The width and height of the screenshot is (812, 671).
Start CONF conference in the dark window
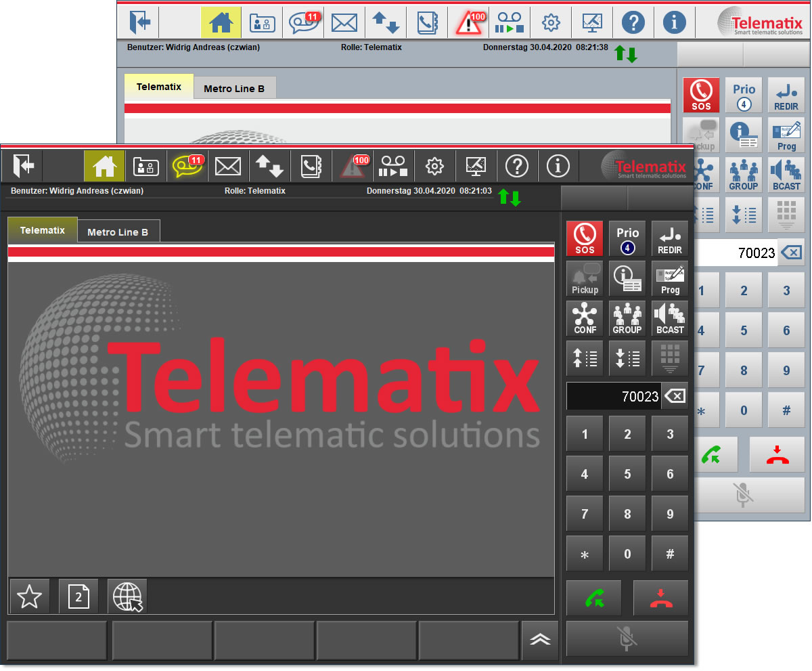coord(585,318)
